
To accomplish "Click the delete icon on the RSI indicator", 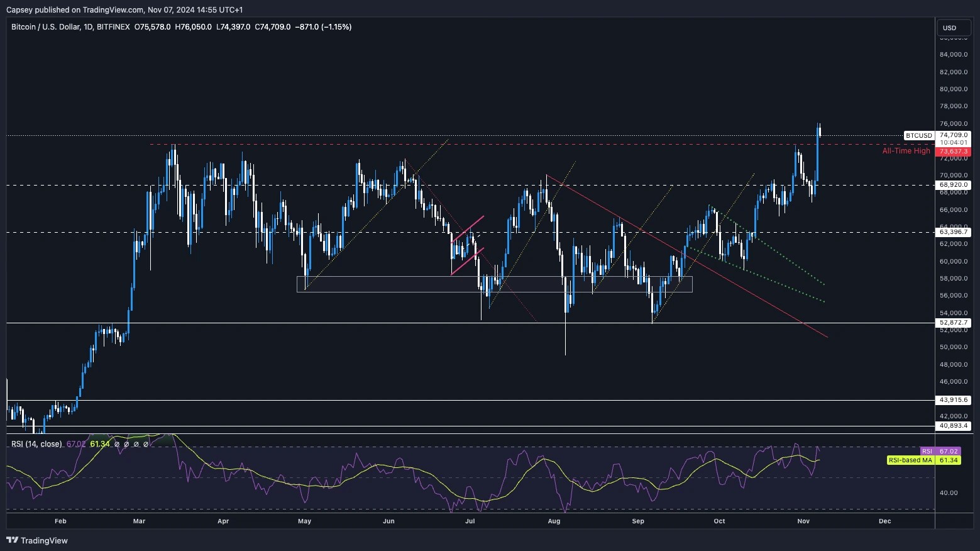I will pos(145,444).
